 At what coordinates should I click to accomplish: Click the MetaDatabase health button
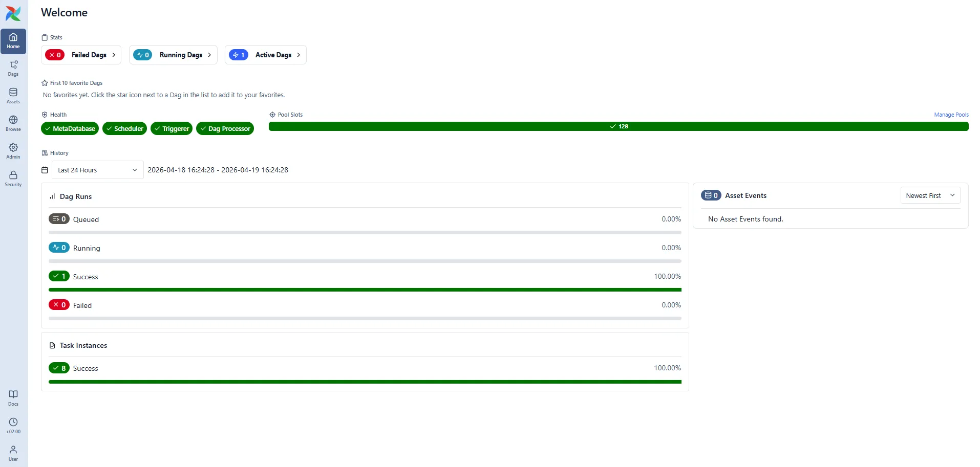coord(70,128)
